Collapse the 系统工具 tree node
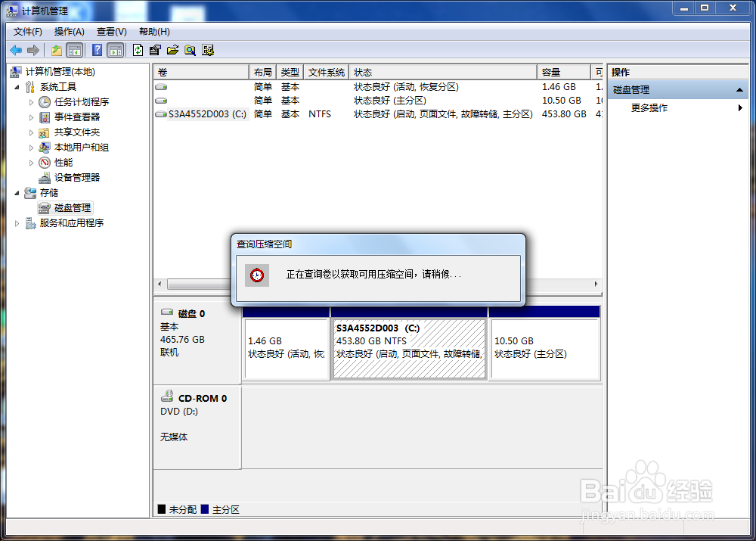The width and height of the screenshot is (756, 541). click(x=17, y=87)
